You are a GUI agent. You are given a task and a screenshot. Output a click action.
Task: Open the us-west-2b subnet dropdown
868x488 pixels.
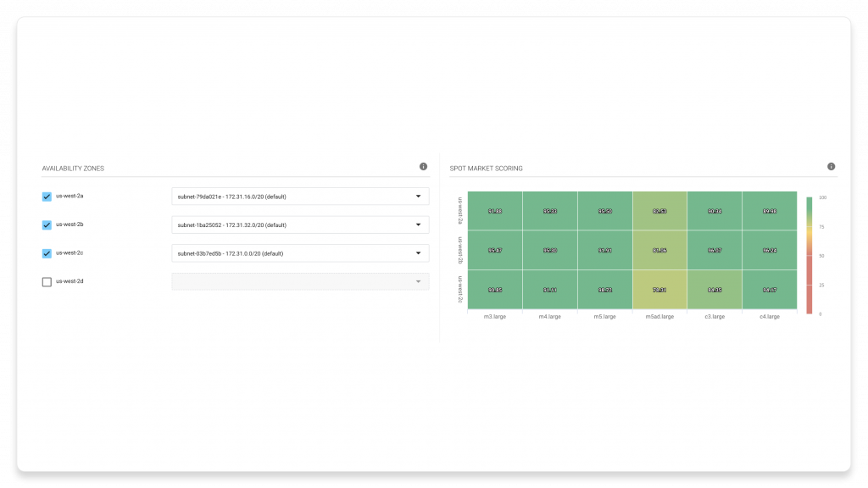click(300, 225)
